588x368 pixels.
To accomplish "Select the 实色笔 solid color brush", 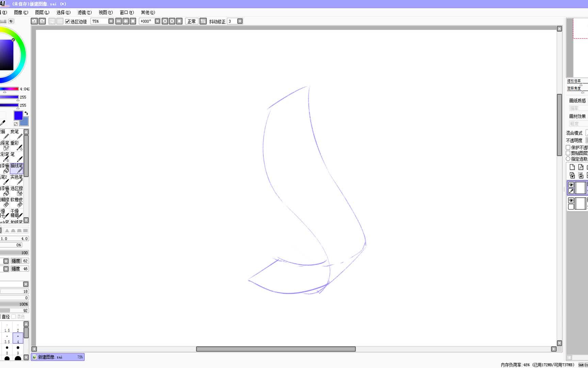I will 16,180.
